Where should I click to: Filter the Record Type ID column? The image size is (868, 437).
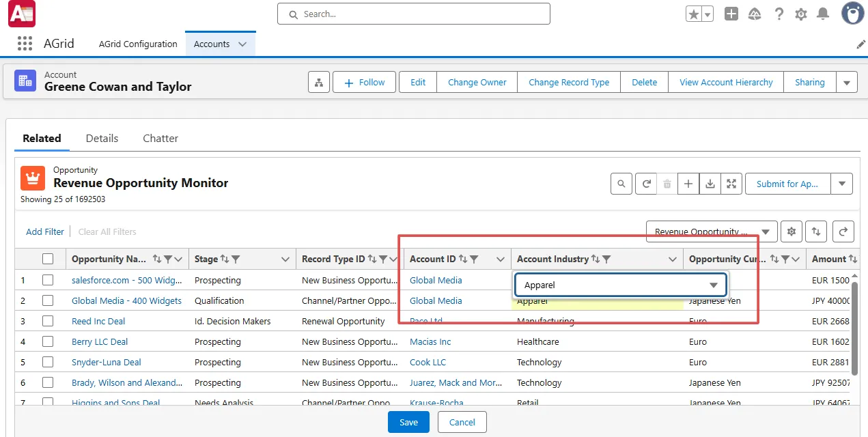click(x=382, y=259)
